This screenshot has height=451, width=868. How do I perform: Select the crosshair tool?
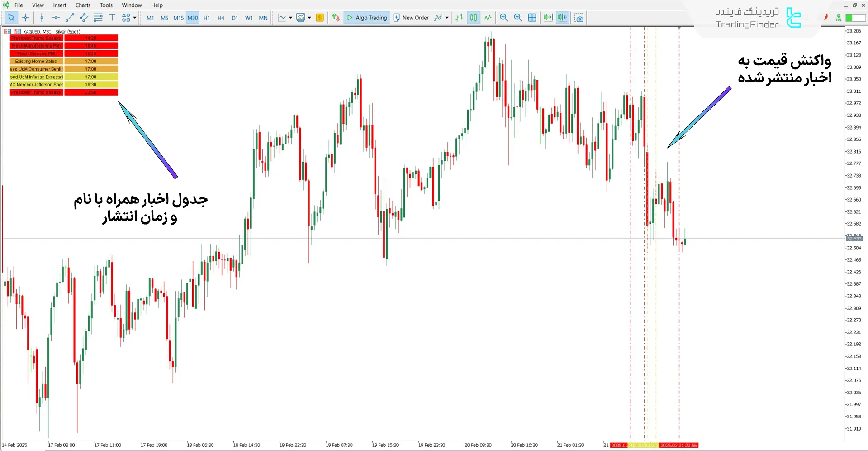pos(26,18)
